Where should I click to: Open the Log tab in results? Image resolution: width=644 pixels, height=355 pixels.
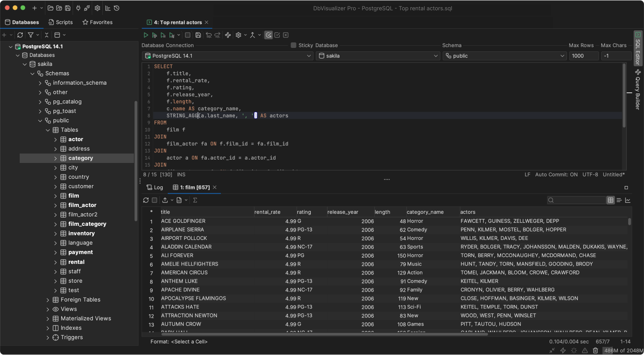(x=154, y=187)
